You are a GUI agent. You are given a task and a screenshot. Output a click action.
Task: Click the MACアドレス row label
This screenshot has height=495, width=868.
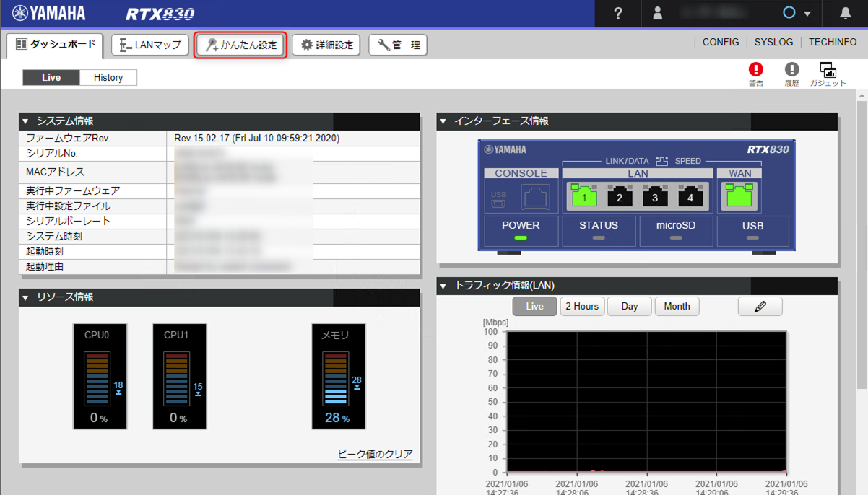[56, 172]
